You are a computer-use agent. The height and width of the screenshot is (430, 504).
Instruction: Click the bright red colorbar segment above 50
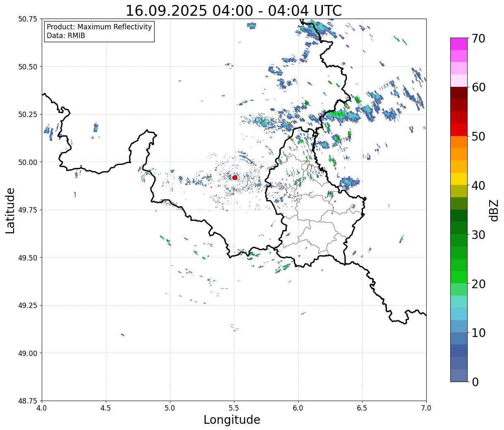pyautogui.click(x=459, y=130)
